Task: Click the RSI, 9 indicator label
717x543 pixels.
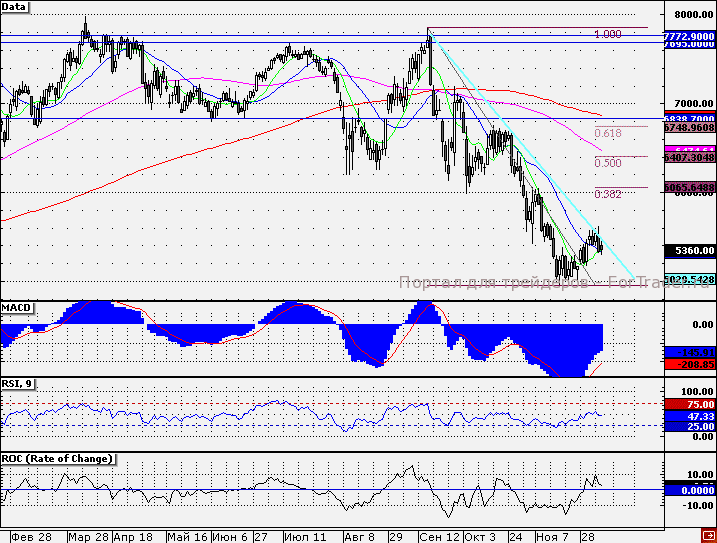Action: tap(21, 384)
